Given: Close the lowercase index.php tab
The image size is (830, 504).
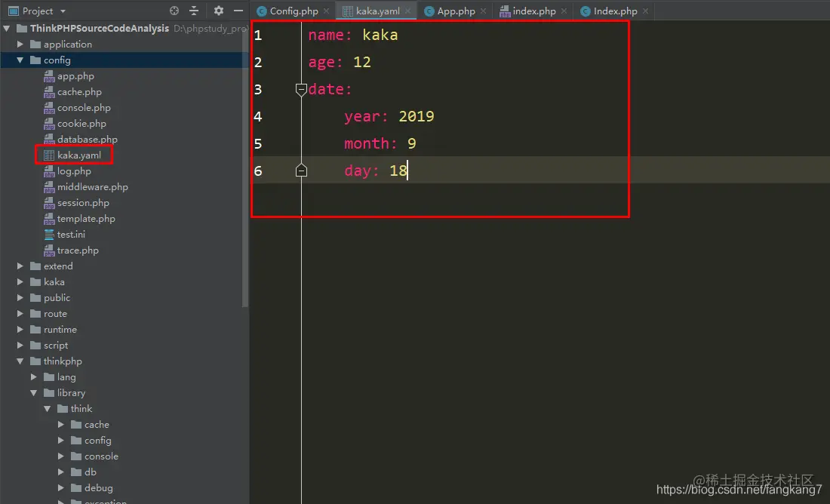Looking at the screenshot, I should pyautogui.click(x=564, y=11).
